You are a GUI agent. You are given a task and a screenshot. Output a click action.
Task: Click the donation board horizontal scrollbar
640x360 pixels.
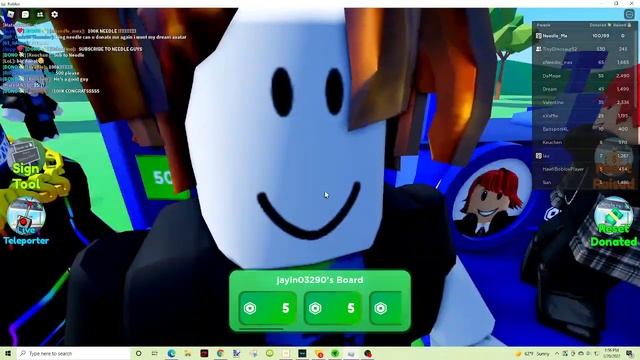pyautogui.click(x=261, y=328)
